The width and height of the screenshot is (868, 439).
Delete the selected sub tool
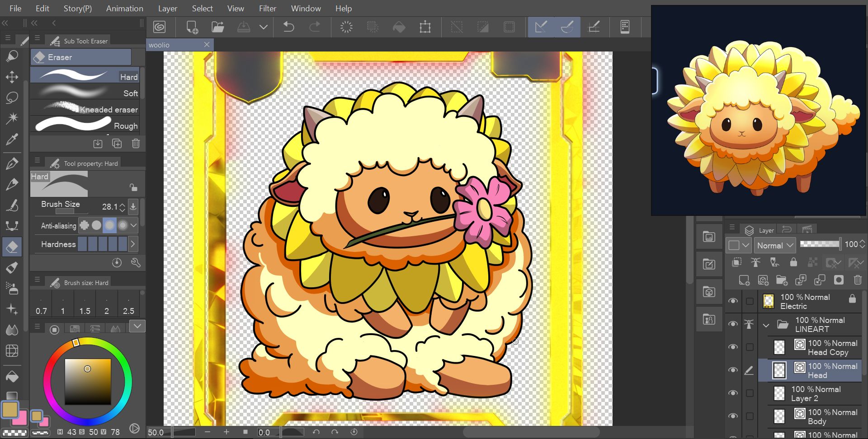pyautogui.click(x=136, y=144)
